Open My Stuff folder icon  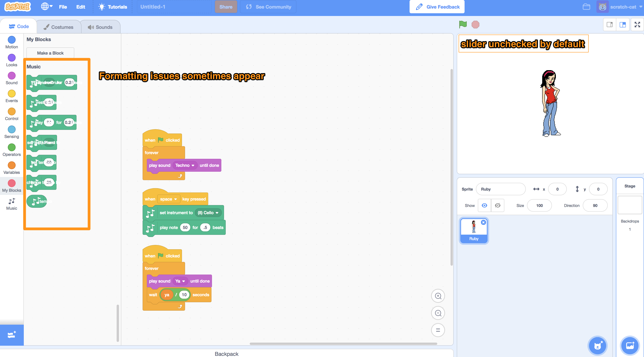586,7
